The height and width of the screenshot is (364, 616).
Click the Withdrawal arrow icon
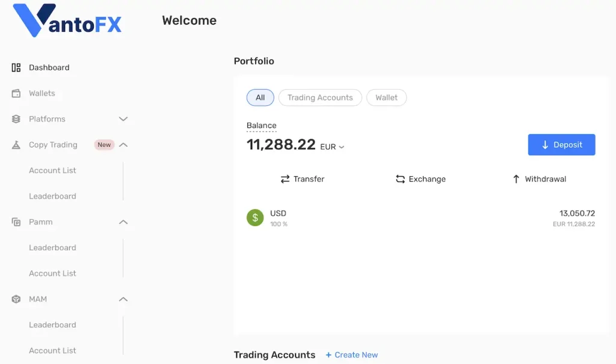click(516, 179)
